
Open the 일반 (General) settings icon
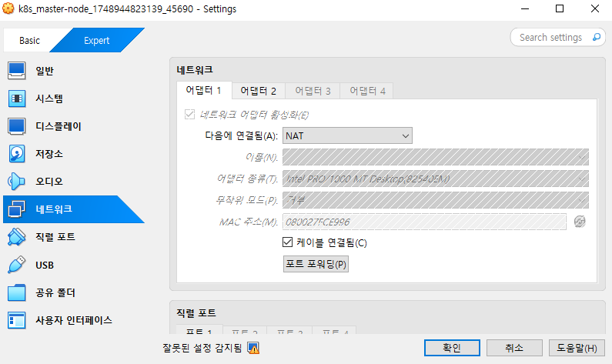click(x=16, y=71)
